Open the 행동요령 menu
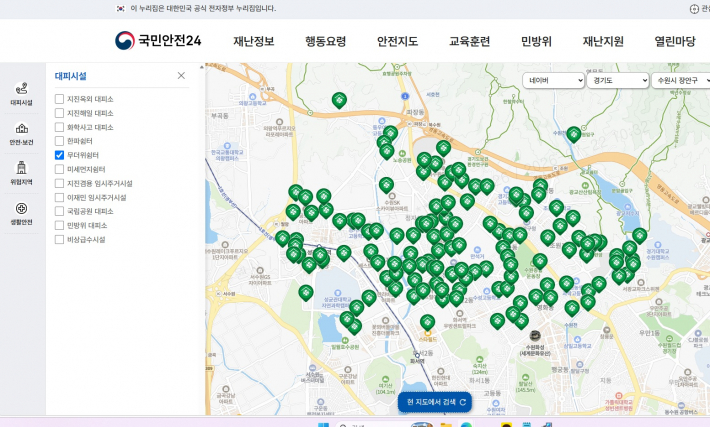The image size is (710, 427). point(326,41)
